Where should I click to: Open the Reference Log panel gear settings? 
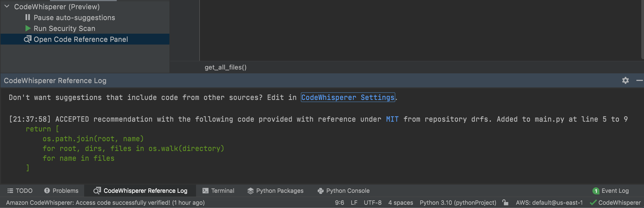coord(626,80)
